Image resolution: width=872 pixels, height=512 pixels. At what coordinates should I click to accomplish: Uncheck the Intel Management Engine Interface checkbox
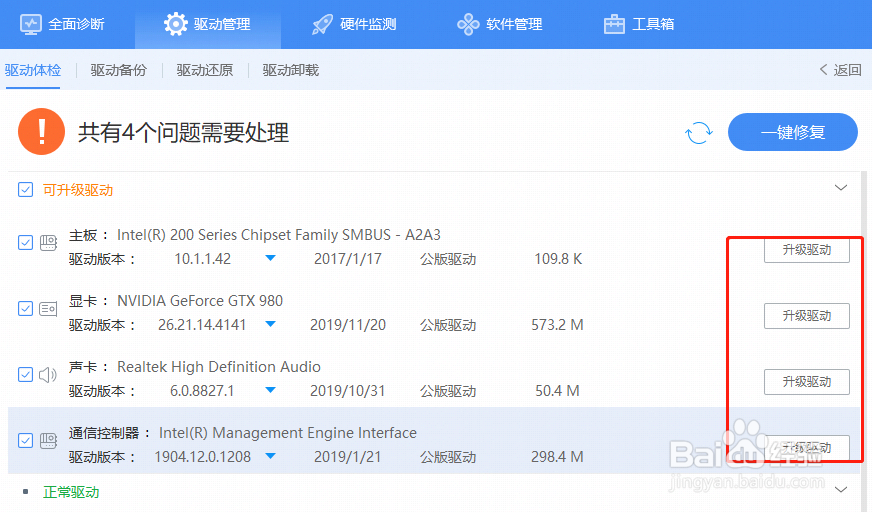pyautogui.click(x=26, y=441)
